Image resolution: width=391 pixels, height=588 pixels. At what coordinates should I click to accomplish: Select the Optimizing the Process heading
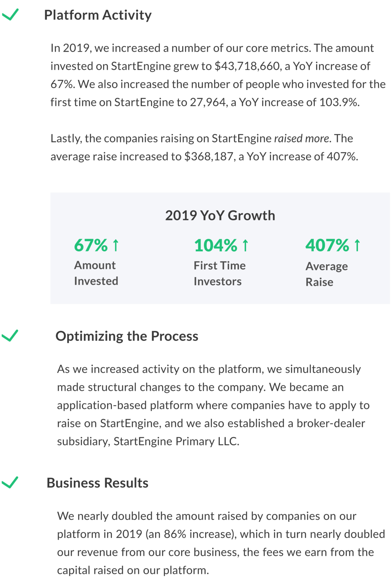click(x=127, y=336)
